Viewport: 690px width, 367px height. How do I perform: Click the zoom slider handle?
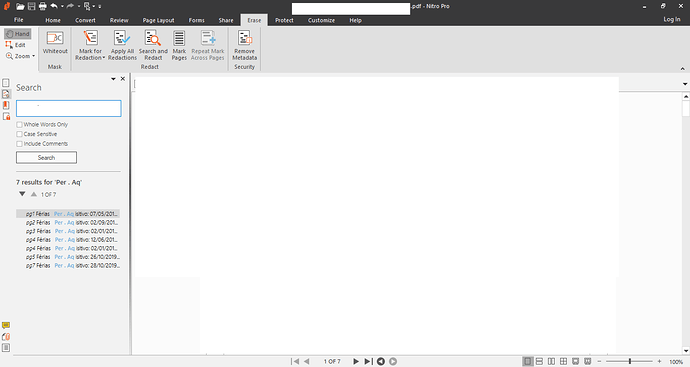pyautogui.click(x=630, y=361)
